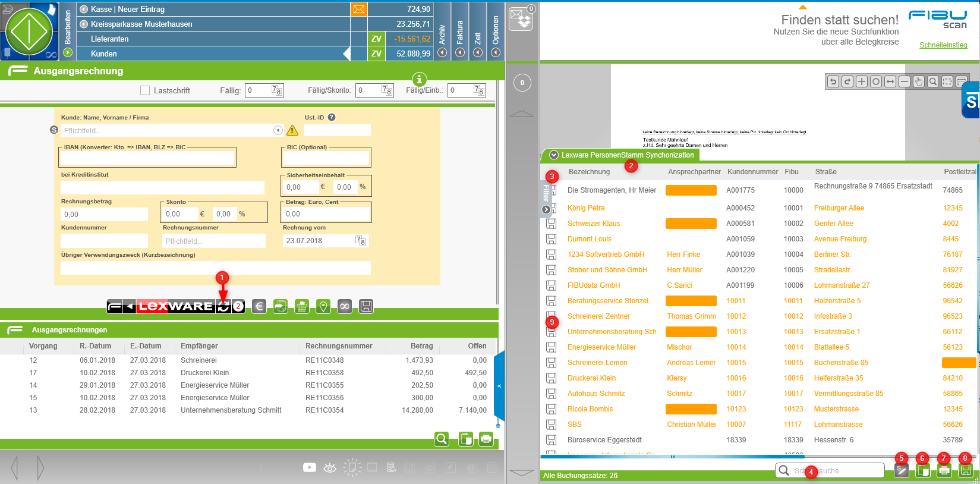Image resolution: width=980 pixels, height=484 pixels.
Task: Click the redo rotate-right icon in viewer toolbar
Action: tap(847, 81)
